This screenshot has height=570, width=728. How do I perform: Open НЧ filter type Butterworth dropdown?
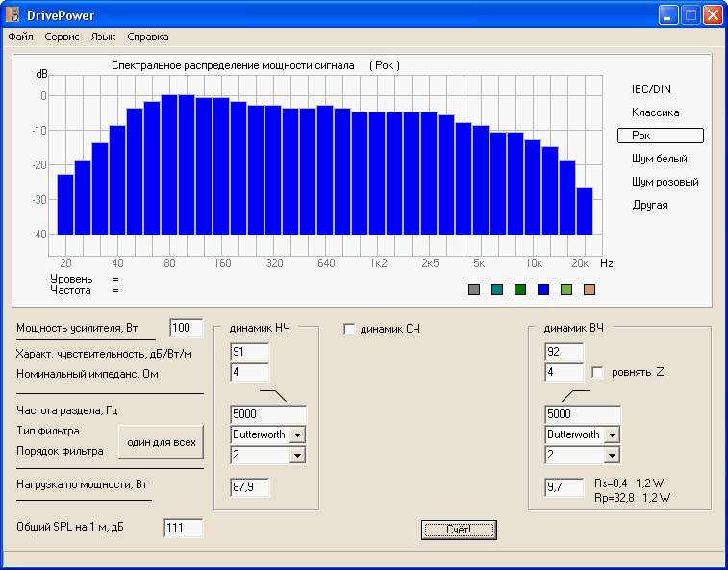point(297,435)
